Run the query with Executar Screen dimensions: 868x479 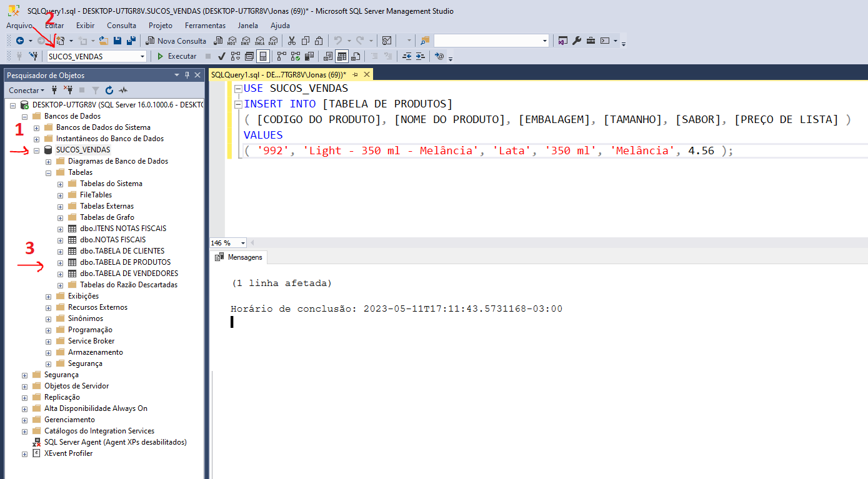(x=176, y=56)
